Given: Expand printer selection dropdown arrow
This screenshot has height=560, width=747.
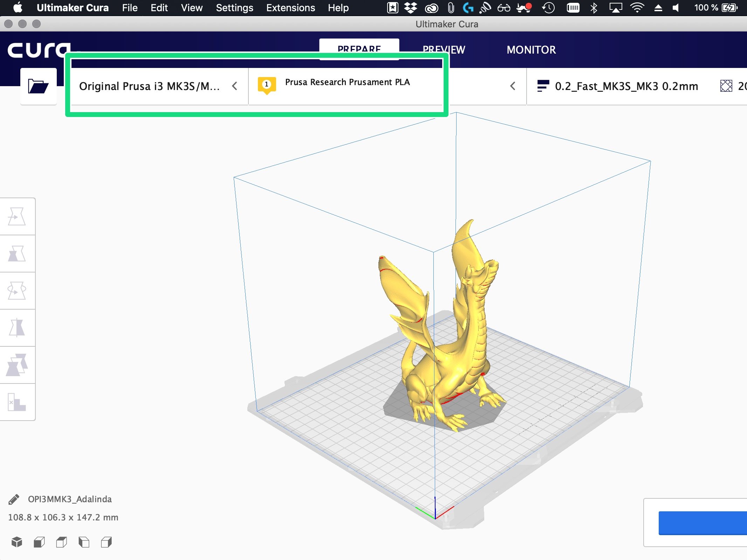Looking at the screenshot, I should click(235, 86).
